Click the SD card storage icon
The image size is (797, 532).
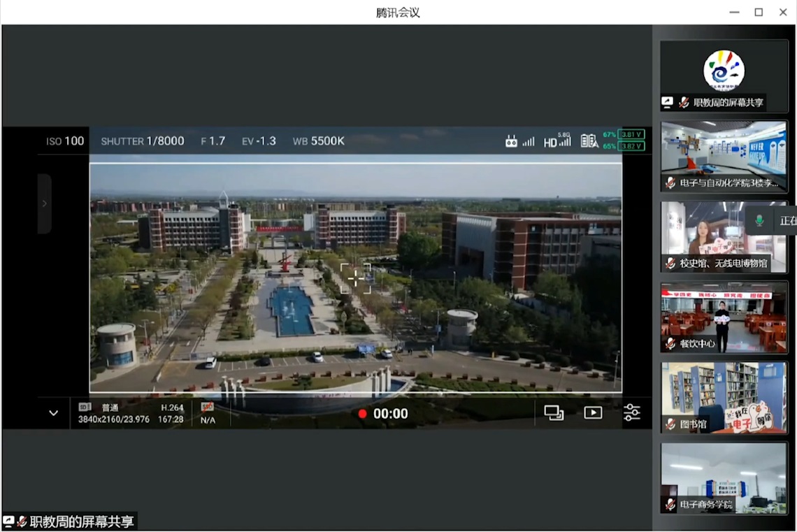point(85,407)
